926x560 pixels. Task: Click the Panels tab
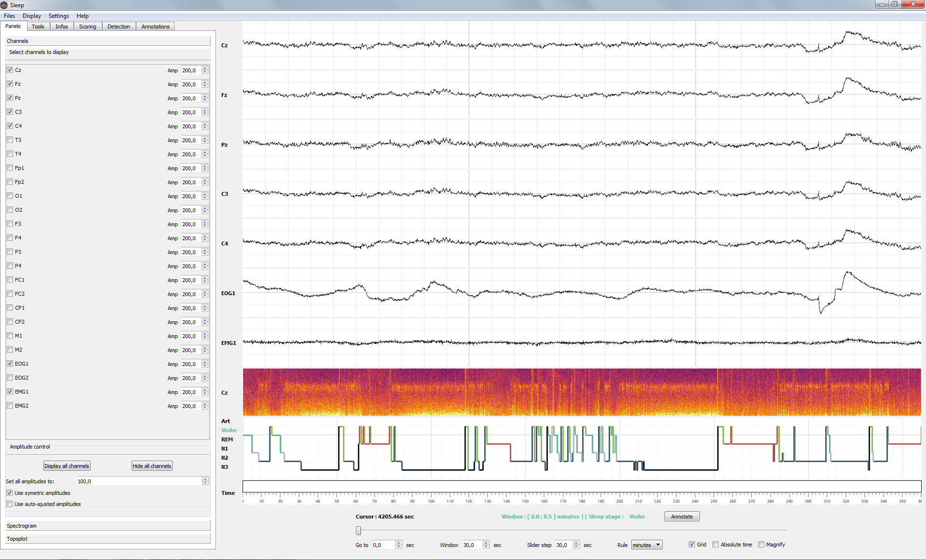coord(13,26)
